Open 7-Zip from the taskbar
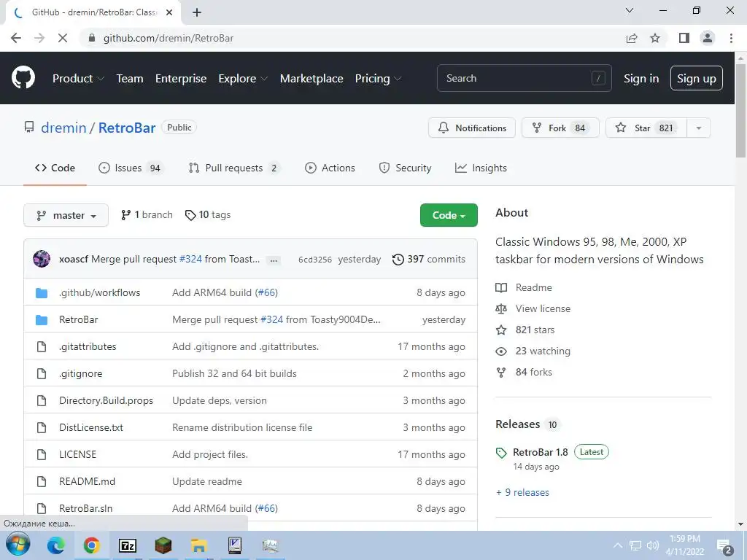This screenshot has width=747, height=560. (127, 545)
